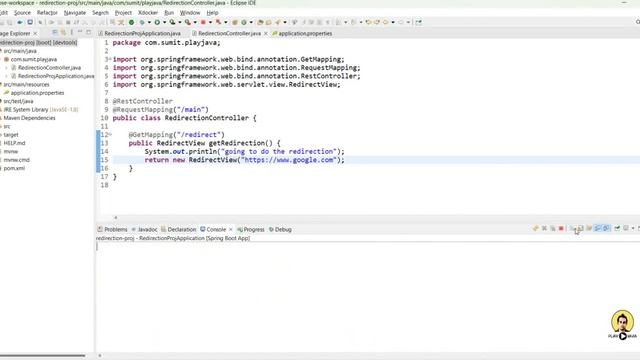Open the External Tools dropdown arrow
The image size is (640, 360).
point(195,22)
